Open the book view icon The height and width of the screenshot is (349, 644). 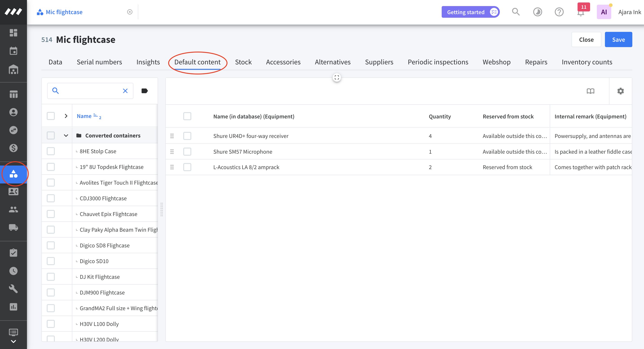point(591,91)
